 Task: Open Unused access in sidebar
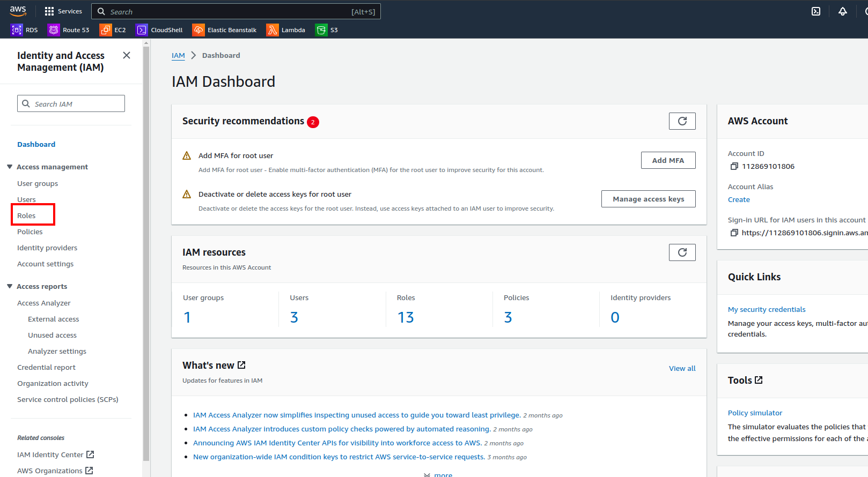pos(53,335)
